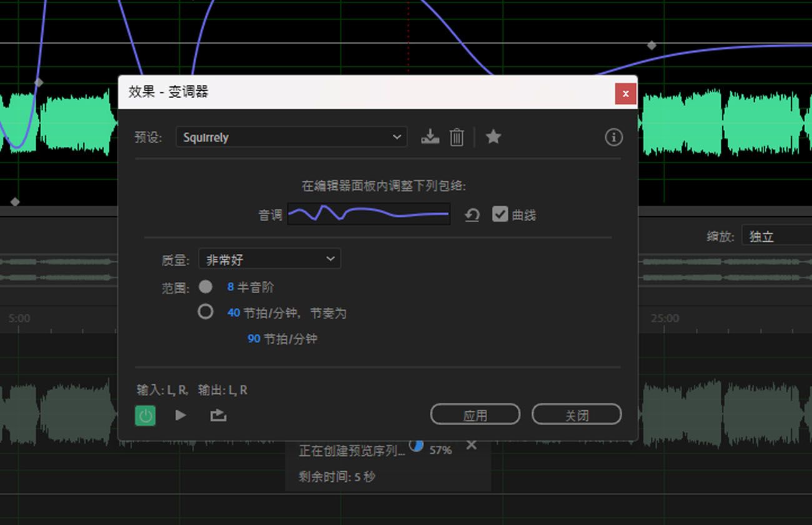Open the 质量 非常好 dropdown
The height and width of the screenshot is (525, 812).
(269, 259)
